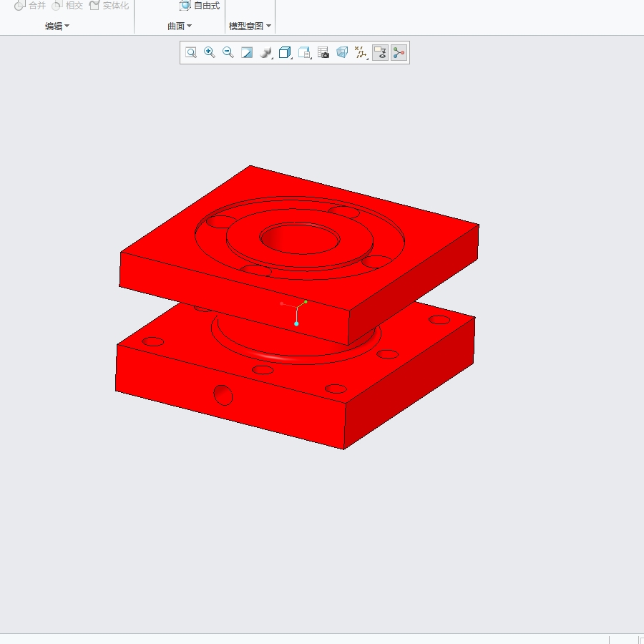Expand the 编辑 group dropdown
This screenshot has width=644, height=644.
[57, 26]
